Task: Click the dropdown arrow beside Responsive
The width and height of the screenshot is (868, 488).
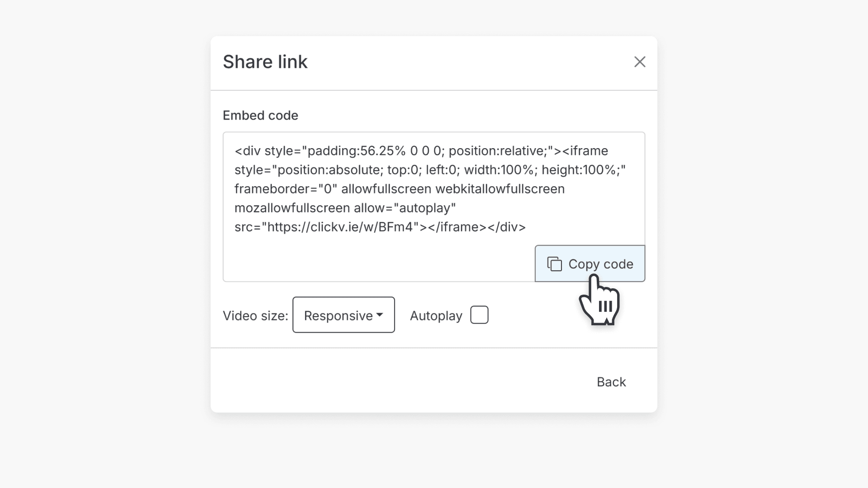Action: pos(380,315)
